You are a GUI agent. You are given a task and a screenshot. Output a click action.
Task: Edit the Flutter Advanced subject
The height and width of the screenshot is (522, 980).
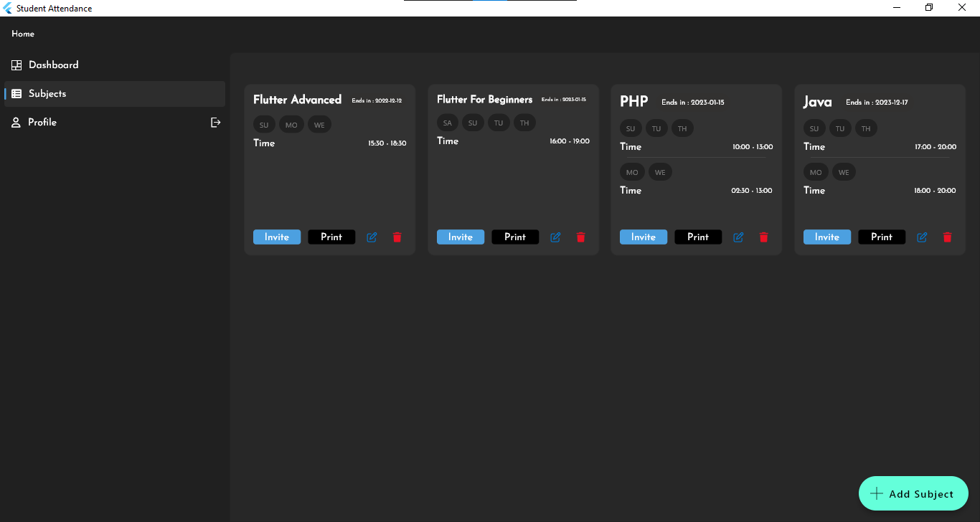(372, 237)
